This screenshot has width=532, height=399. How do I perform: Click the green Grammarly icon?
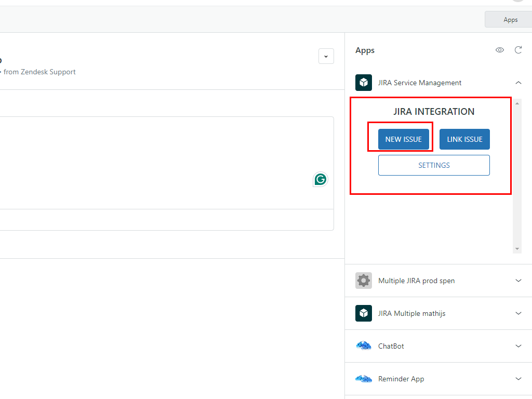[321, 180]
